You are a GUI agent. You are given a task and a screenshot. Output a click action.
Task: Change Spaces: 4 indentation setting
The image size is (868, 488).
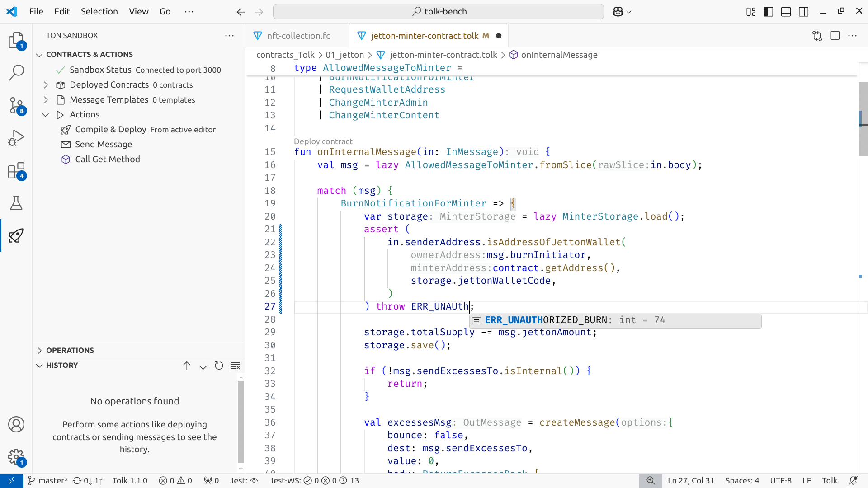[x=742, y=481]
